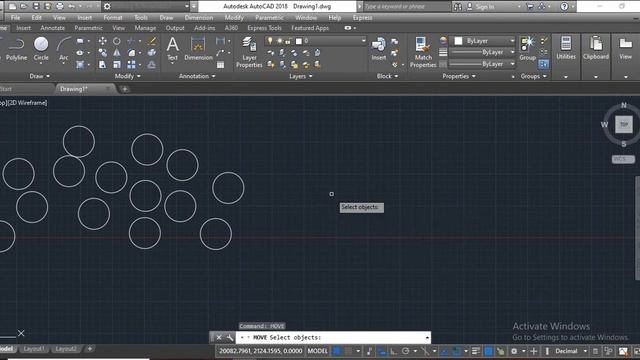Viewport: 640px width, 360px height.
Task: Click the TOP face of ViewCube
Action: click(624, 124)
